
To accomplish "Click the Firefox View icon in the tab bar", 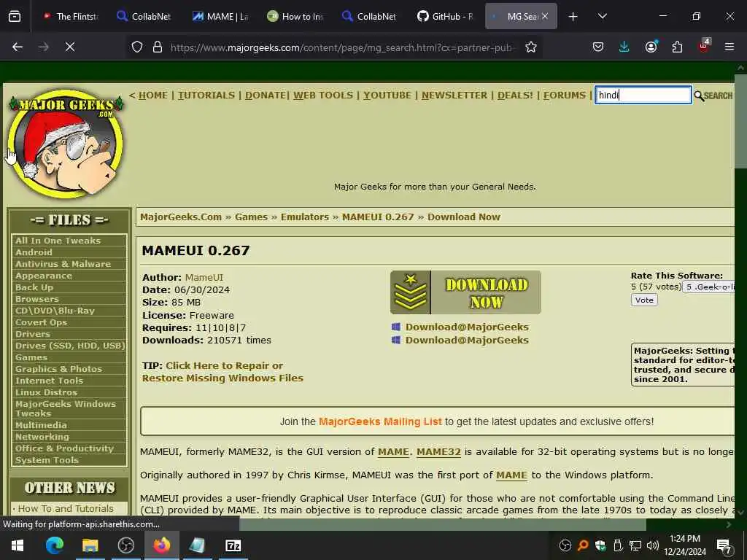I will (x=15, y=16).
